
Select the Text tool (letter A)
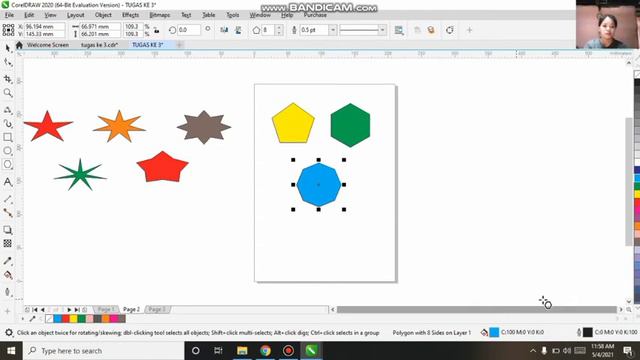(x=8, y=182)
